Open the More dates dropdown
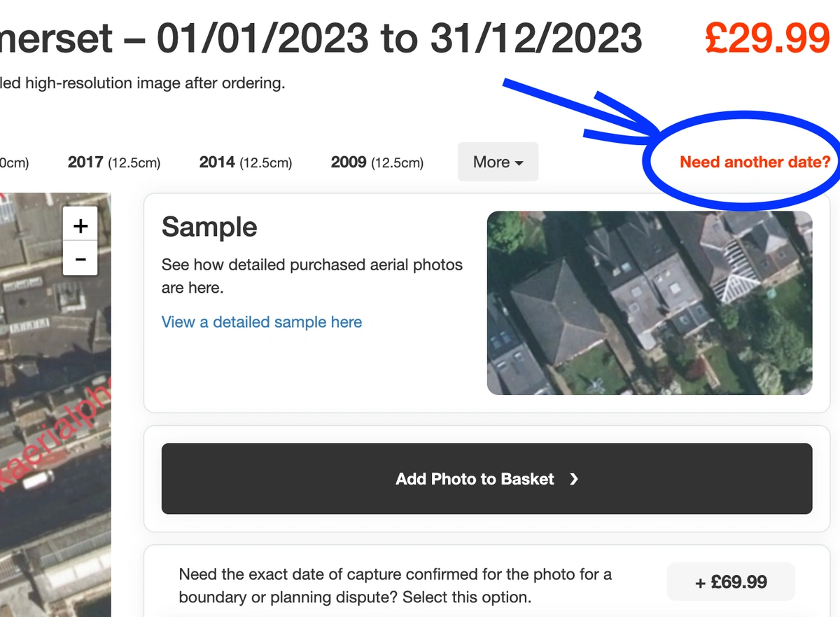Image resolution: width=840 pixels, height=617 pixels. tap(498, 162)
